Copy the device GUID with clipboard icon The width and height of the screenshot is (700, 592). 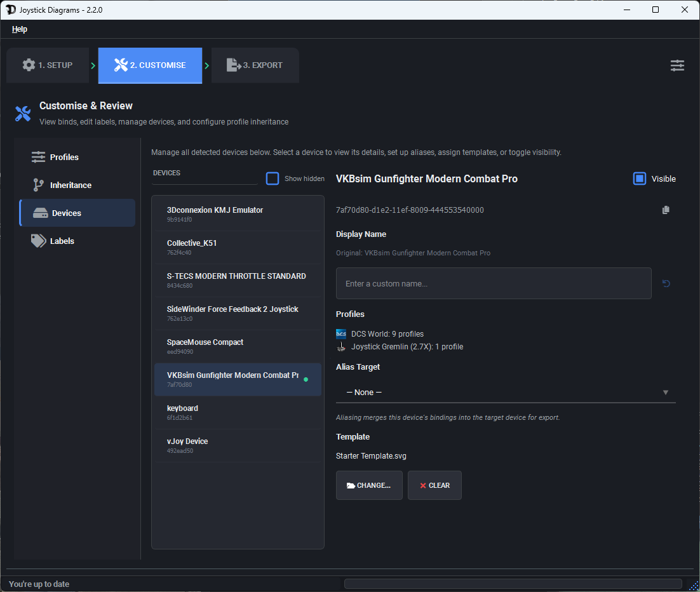pos(666,210)
